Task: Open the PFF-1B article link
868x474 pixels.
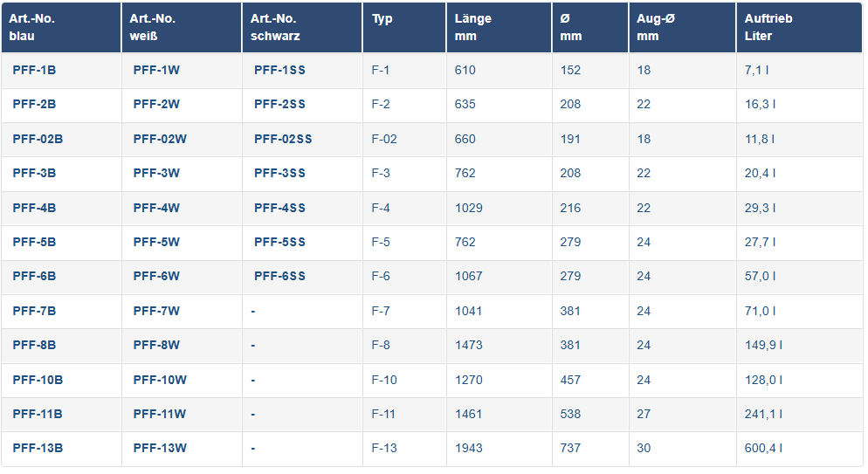Action: 34,70
